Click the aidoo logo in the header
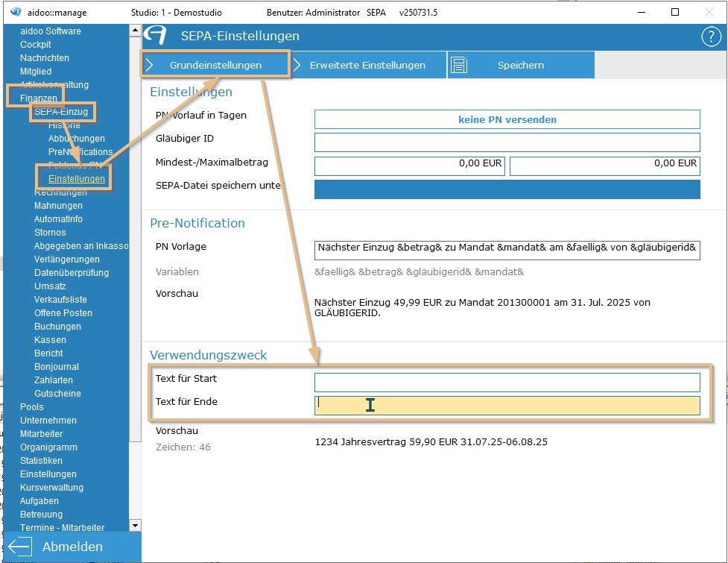The width and height of the screenshot is (728, 563). pos(156,36)
